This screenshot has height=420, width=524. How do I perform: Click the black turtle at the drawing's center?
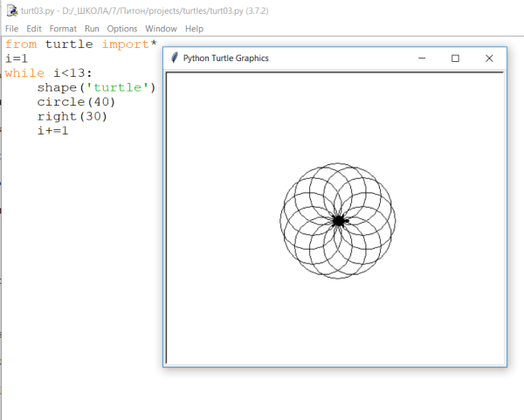click(339, 221)
